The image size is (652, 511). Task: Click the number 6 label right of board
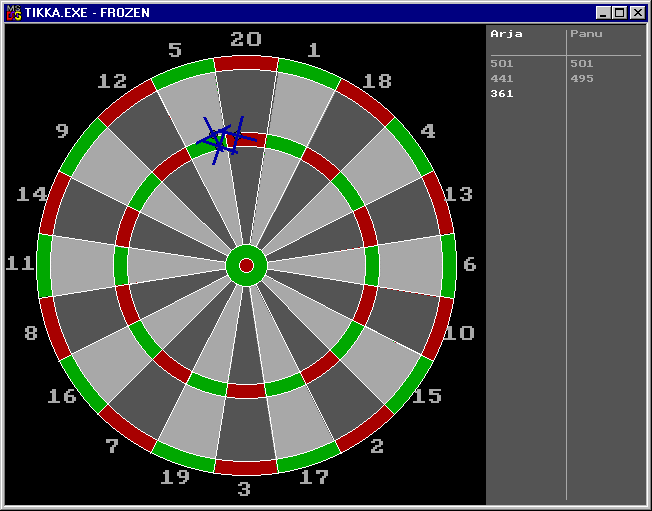469,264
